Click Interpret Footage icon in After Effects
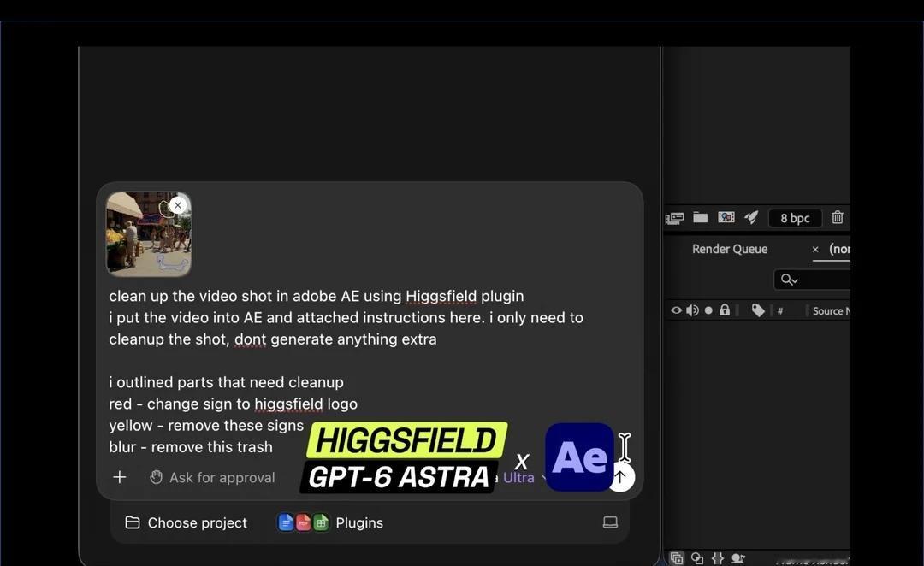The width and height of the screenshot is (924, 566). [x=674, y=219]
